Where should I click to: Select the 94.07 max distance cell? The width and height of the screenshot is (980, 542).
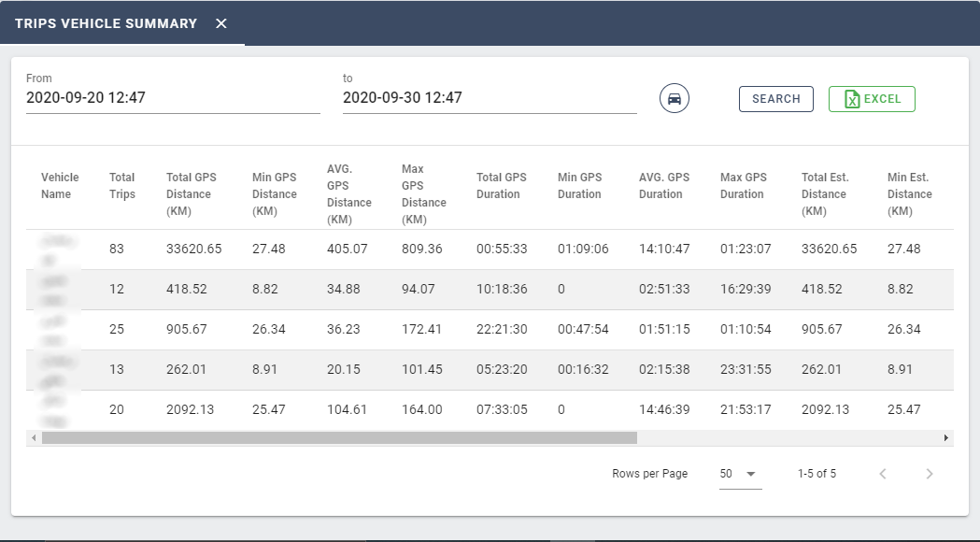click(x=419, y=289)
